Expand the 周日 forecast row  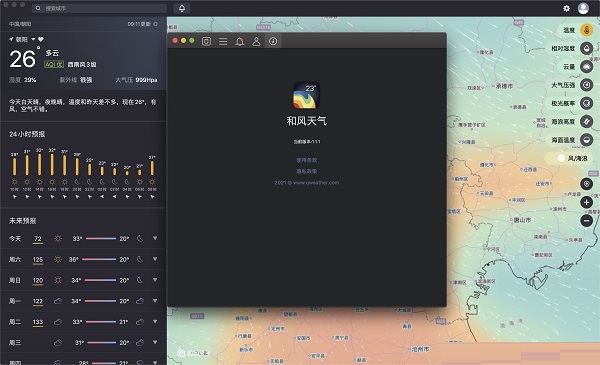pos(155,280)
